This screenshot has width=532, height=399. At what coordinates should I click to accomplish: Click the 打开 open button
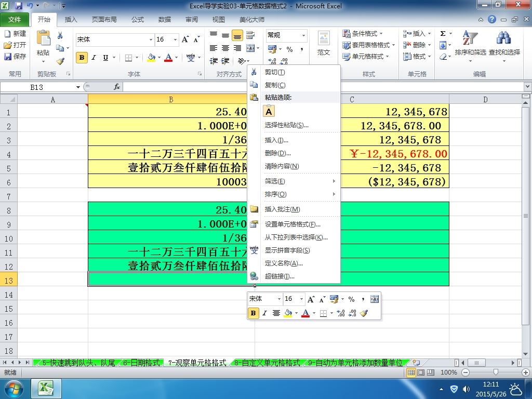point(15,45)
